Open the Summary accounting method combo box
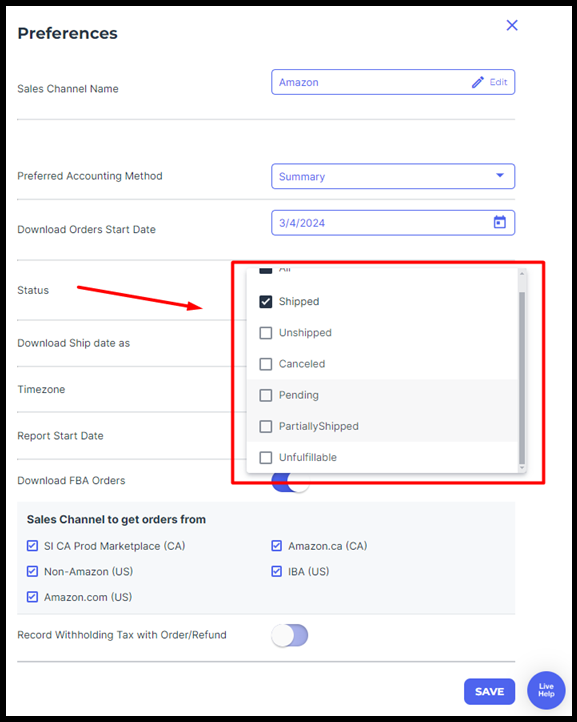 [393, 176]
